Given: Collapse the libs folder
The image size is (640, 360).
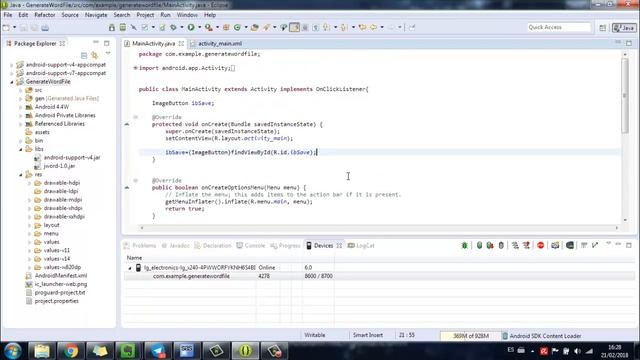Looking at the screenshot, I should click(x=21, y=149).
